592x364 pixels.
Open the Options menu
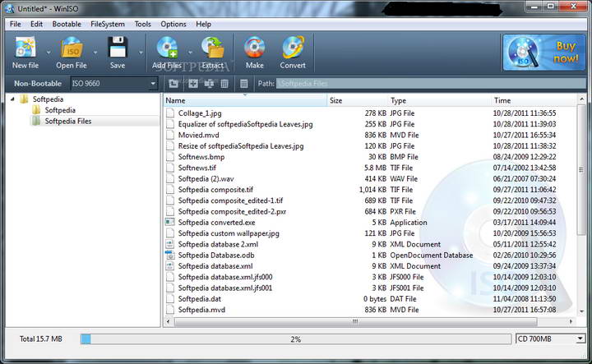pos(173,24)
